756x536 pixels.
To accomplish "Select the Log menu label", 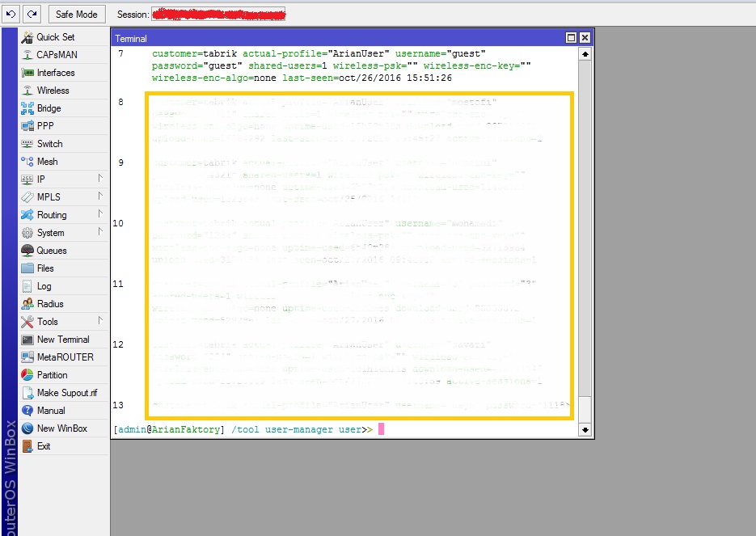I will pyautogui.click(x=44, y=286).
